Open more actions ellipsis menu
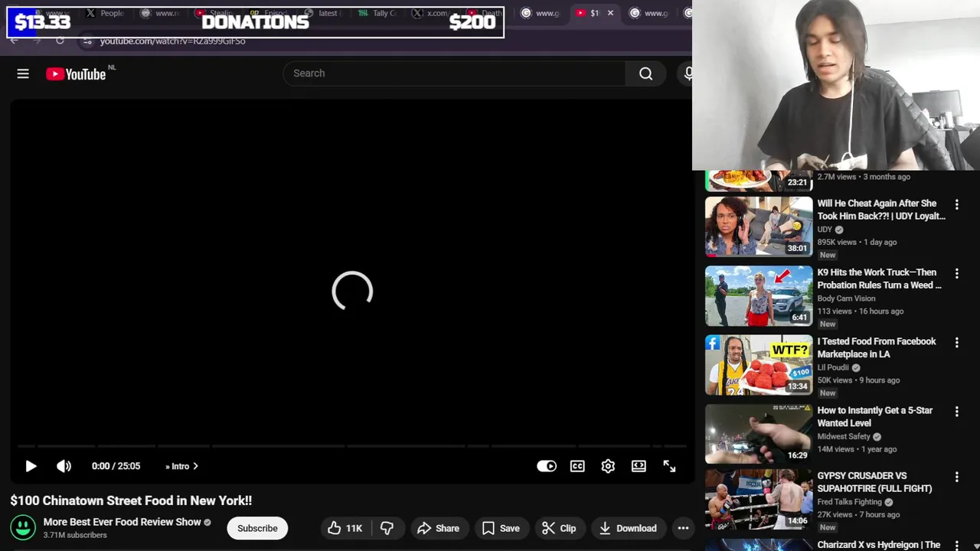The image size is (980, 551). click(x=683, y=528)
